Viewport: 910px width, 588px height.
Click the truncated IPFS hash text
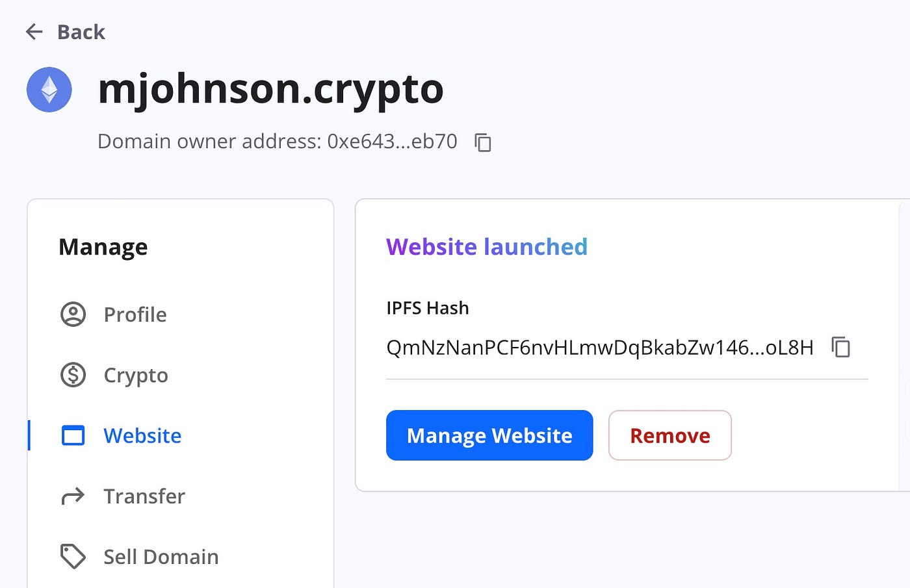(x=599, y=348)
